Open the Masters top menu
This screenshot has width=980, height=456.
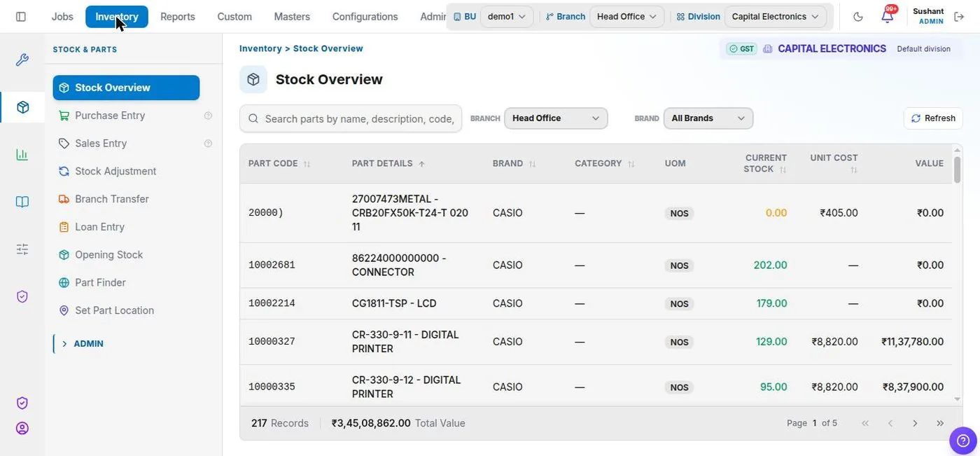pos(292,17)
